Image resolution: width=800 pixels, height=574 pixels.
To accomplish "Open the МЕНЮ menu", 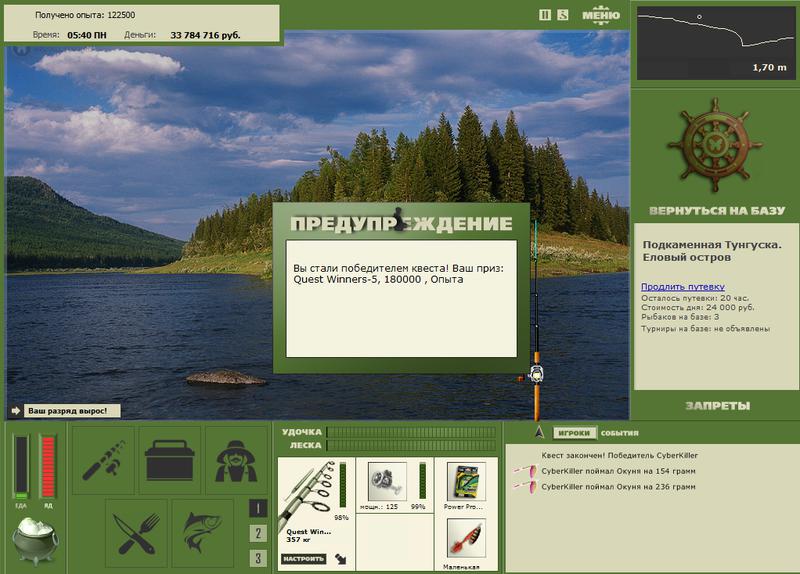I will click(601, 15).
